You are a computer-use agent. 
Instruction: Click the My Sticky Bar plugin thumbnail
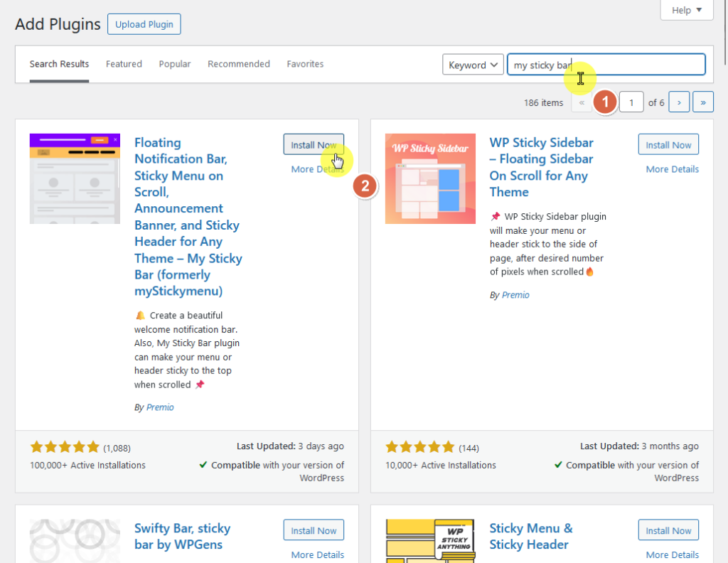pyautogui.click(x=75, y=178)
